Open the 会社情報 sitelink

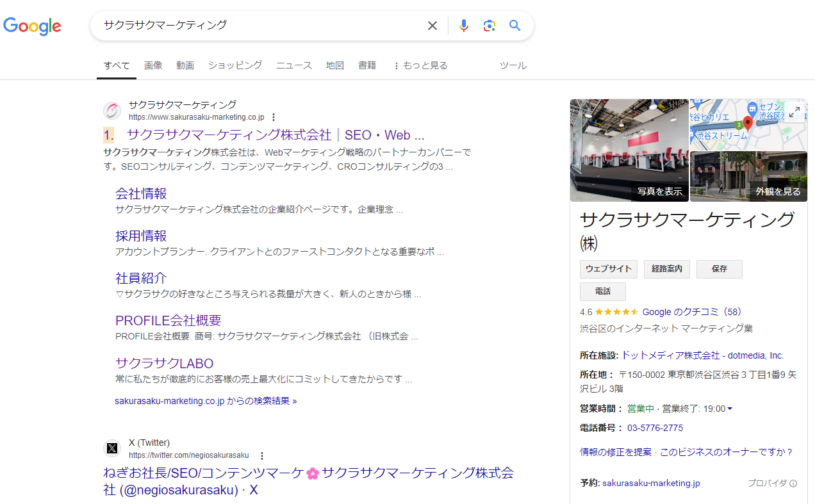pyautogui.click(x=141, y=193)
